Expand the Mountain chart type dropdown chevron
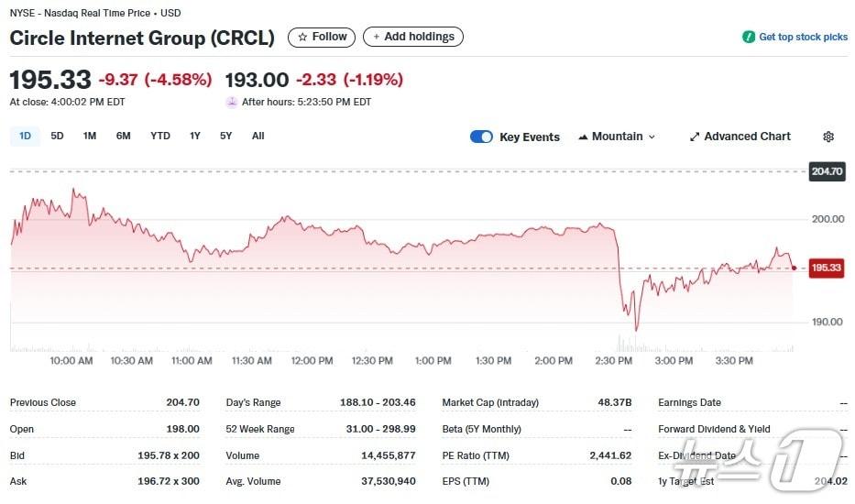This screenshot has height=504, width=855. [x=652, y=137]
